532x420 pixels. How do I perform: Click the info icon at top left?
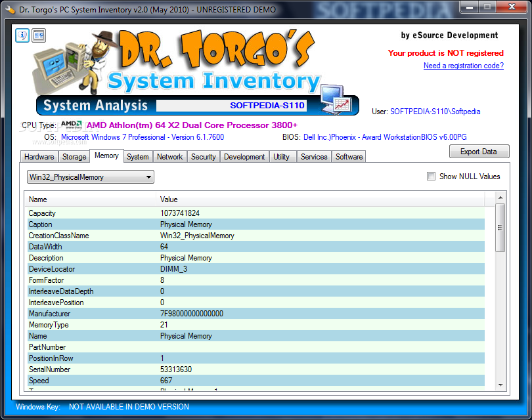click(22, 35)
